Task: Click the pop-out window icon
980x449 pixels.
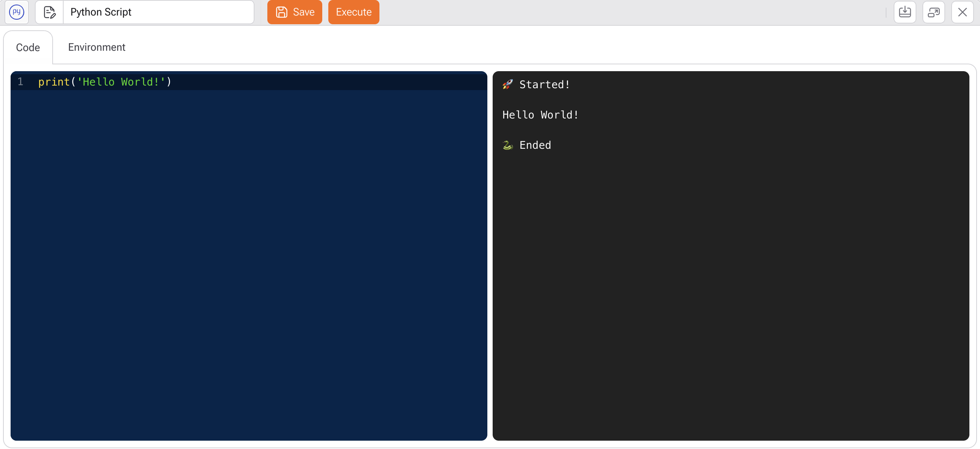Action: (x=933, y=12)
